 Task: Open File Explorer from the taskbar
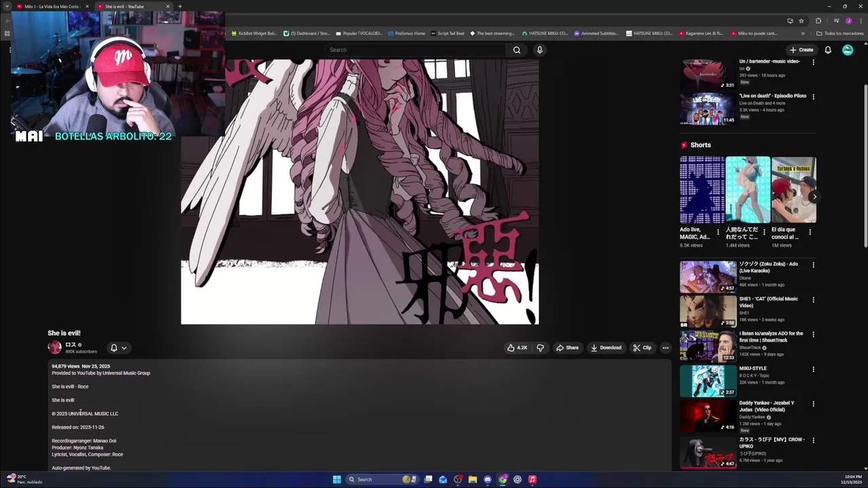473,479
